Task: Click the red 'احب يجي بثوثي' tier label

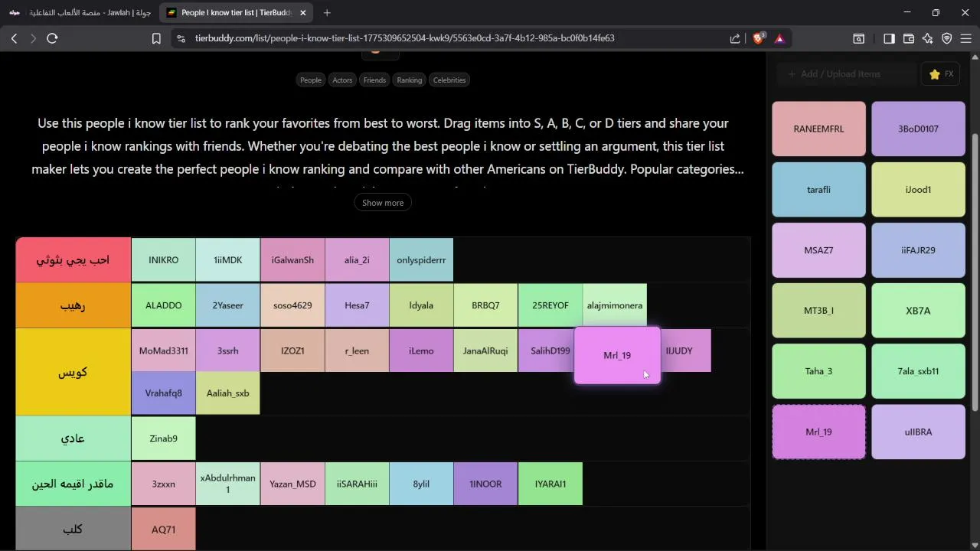Action: (x=73, y=260)
